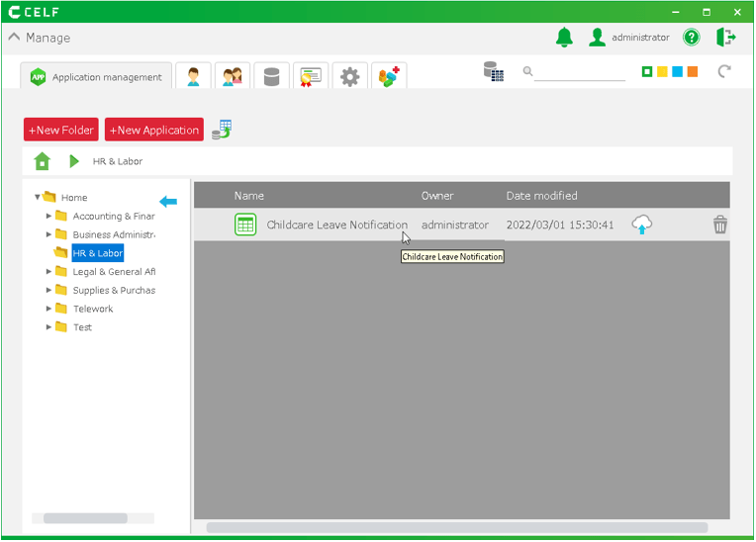This screenshot has width=756, height=542.
Task: Switch to Application management tab
Action: (x=96, y=77)
